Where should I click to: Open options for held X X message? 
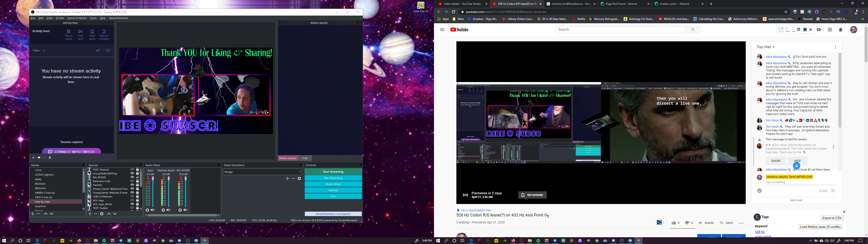click(833, 147)
